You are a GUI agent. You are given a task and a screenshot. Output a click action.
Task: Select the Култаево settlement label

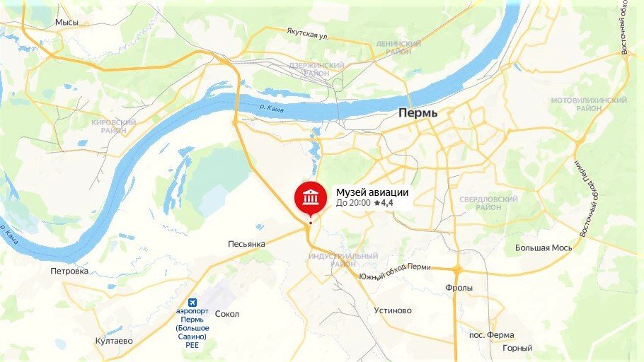(x=114, y=341)
